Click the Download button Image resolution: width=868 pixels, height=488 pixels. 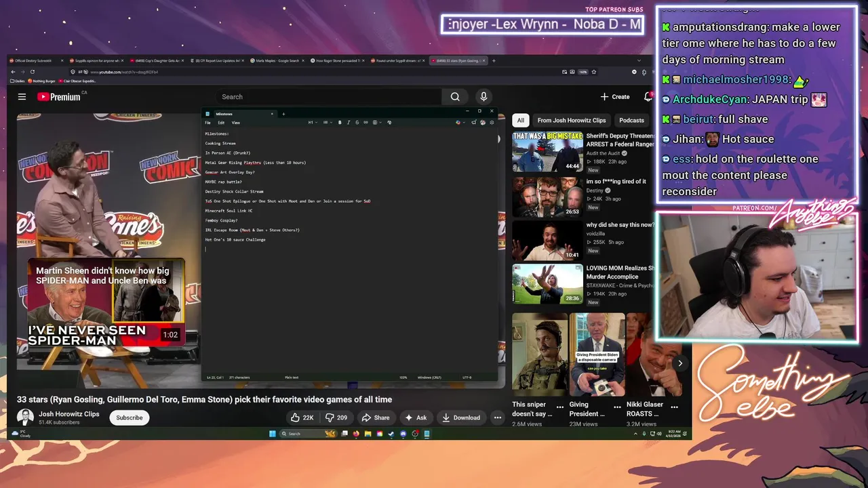(461, 418)
